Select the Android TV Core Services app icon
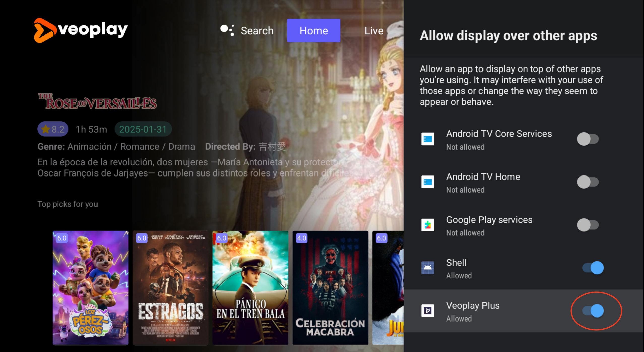644x352 pixels. click(x=428, y=139)
